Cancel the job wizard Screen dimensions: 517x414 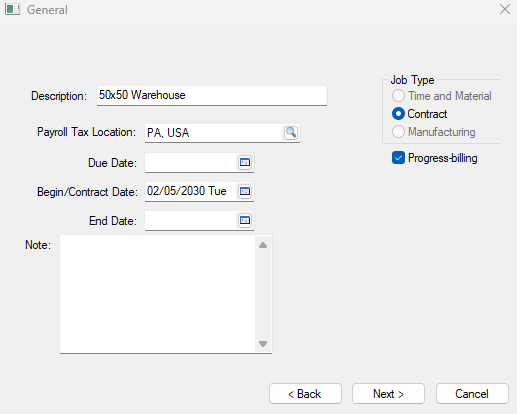pyautogui.click(x=472, y=394)
